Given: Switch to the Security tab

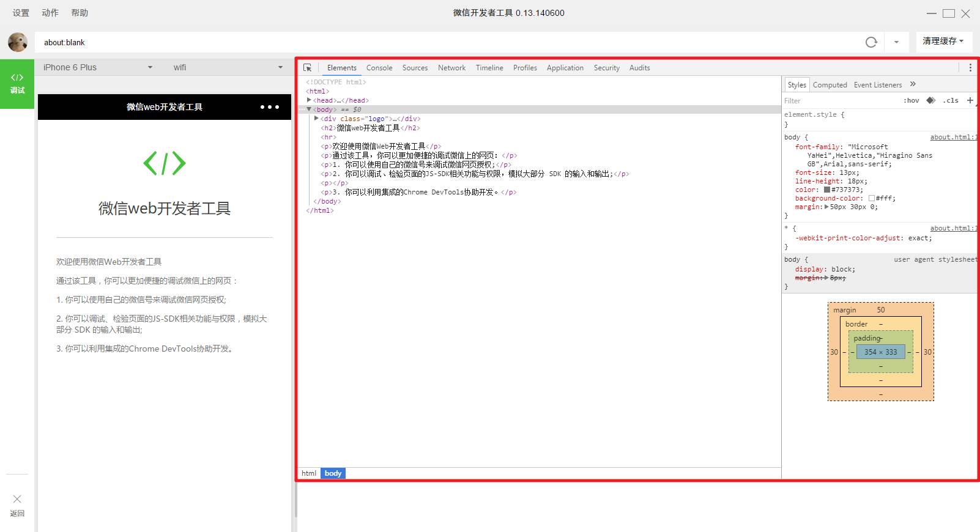Looking at the screenshot, I should [x=607, y=68].
